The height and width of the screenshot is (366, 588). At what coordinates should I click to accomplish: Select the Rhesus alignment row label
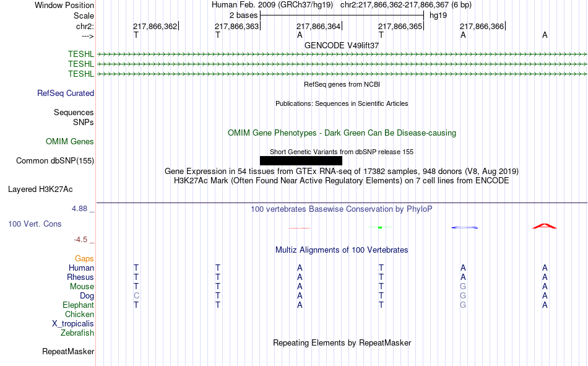click(80, 277)
